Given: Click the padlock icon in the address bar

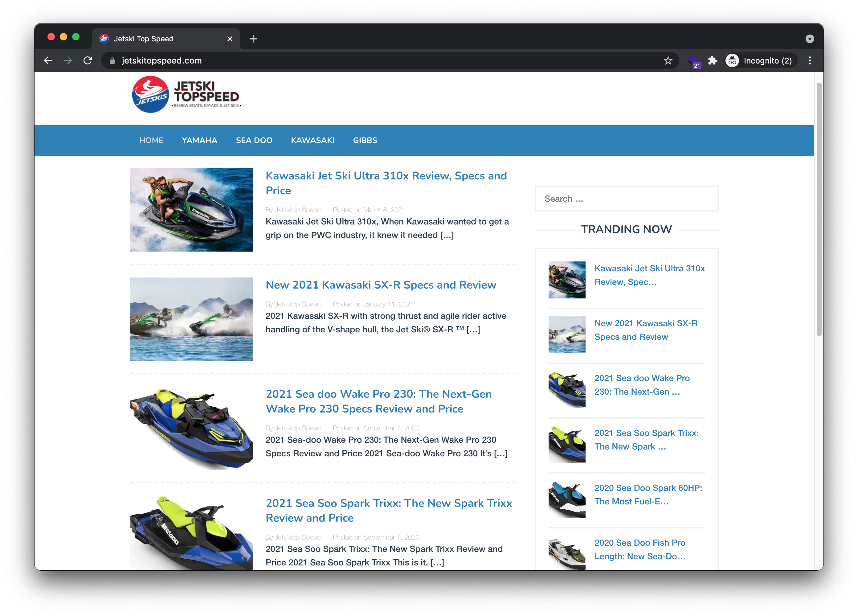Looking at the screenshot, I should coord(112,60).
